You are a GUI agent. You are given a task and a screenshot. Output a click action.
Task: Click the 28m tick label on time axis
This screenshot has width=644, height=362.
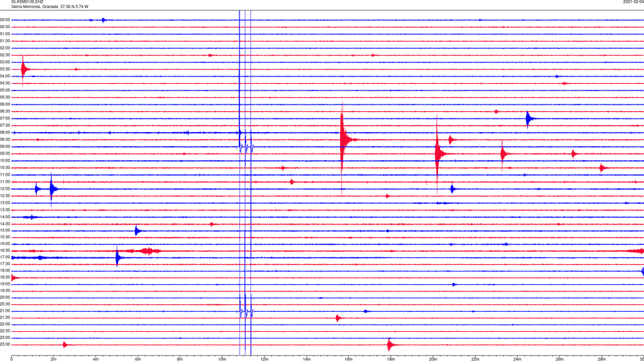pyautogui.click(x=602, y=359)
